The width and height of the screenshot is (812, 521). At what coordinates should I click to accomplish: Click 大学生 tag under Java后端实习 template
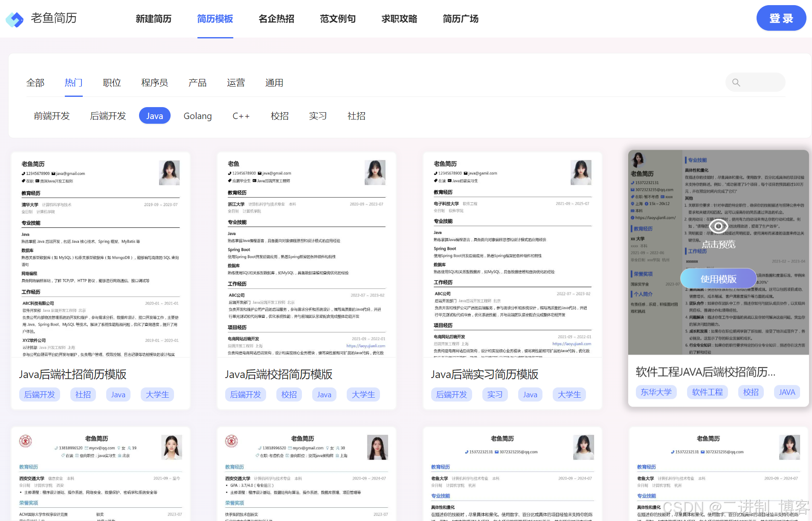point(569,395)
